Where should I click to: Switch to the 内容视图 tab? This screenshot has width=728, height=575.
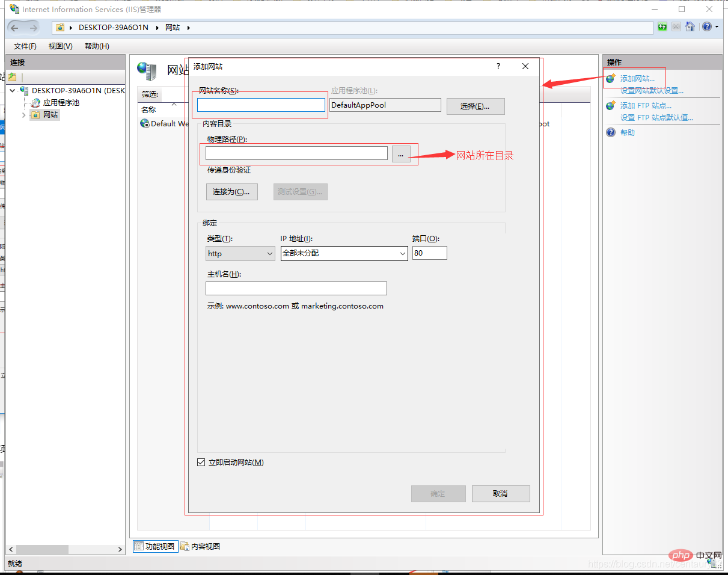tap(200, 546)
